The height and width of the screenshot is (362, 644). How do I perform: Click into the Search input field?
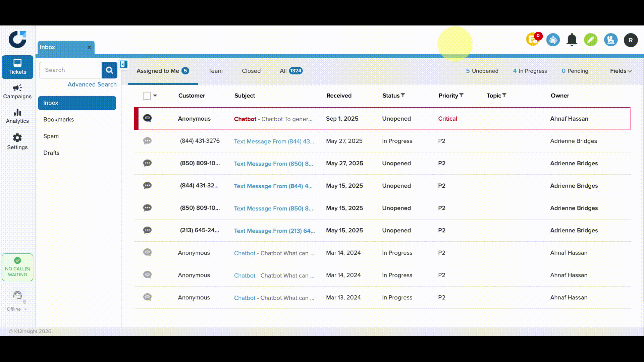(x=70, y=70)
